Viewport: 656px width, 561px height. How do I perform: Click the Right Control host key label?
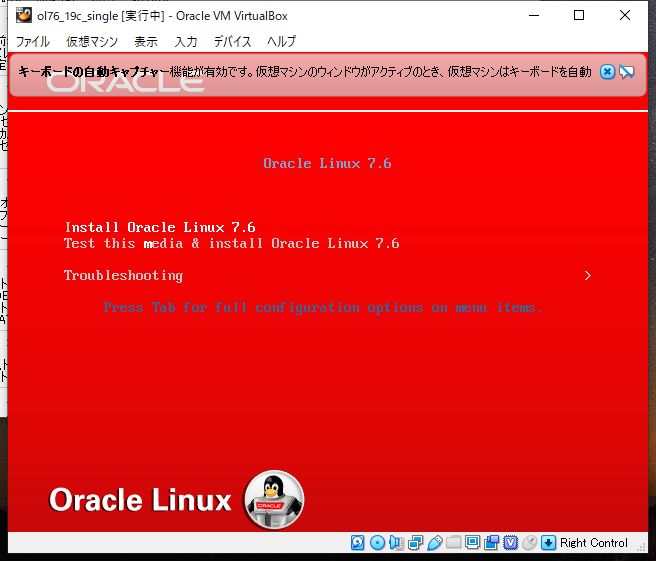point(594,543)
